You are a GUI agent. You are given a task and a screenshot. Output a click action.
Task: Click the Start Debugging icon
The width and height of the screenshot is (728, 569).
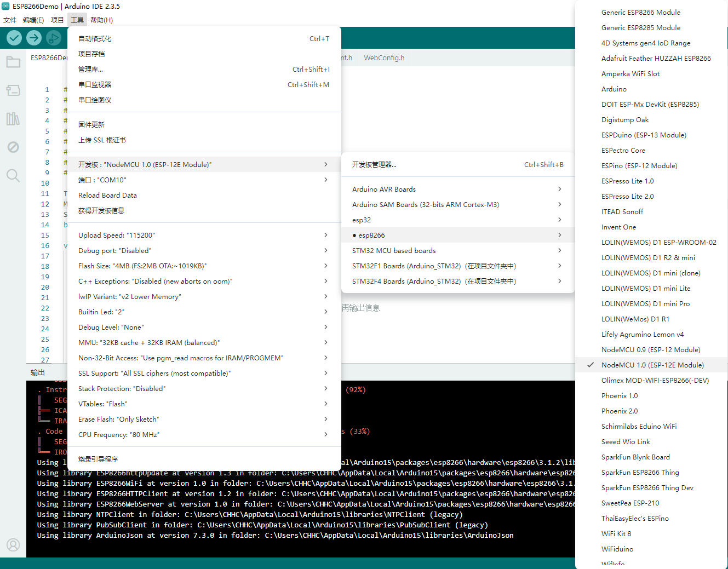54,38
